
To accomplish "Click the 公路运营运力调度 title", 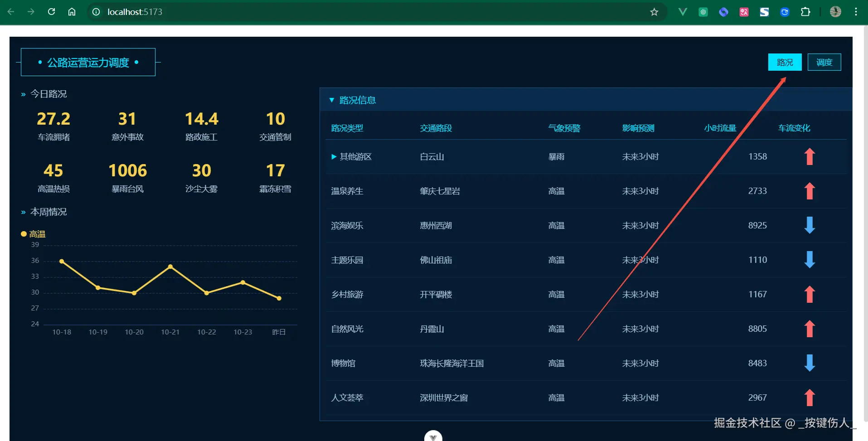I will click(x=88, y=62).
